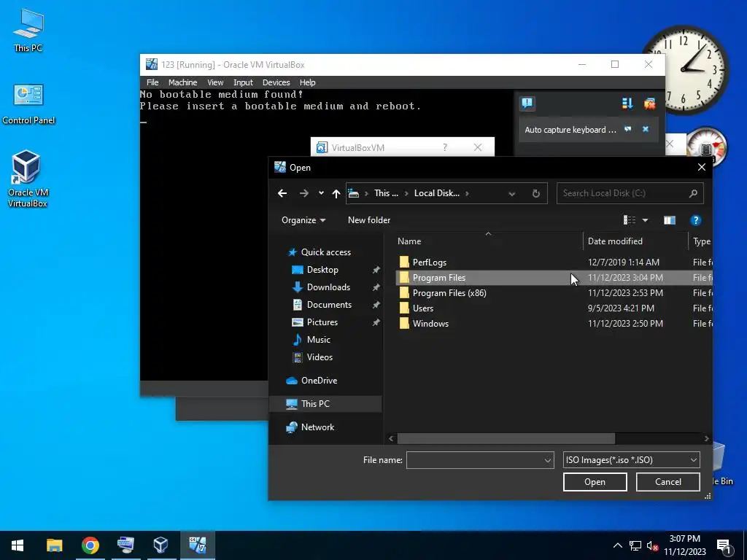Viewport: 747px width, 560px height.
Task: Open the Machine menu in VirtualBox
Action: [182, 82]
